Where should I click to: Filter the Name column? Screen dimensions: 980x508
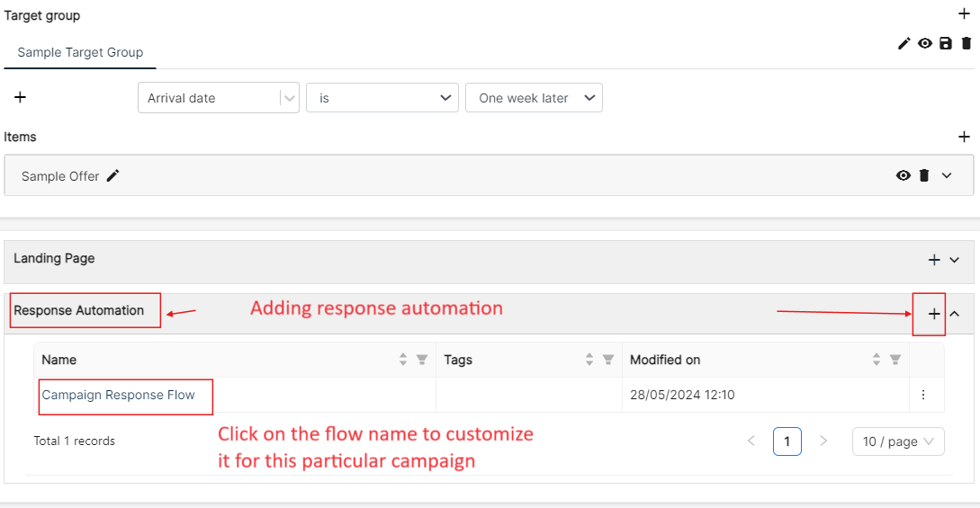[x=422, y=360]
